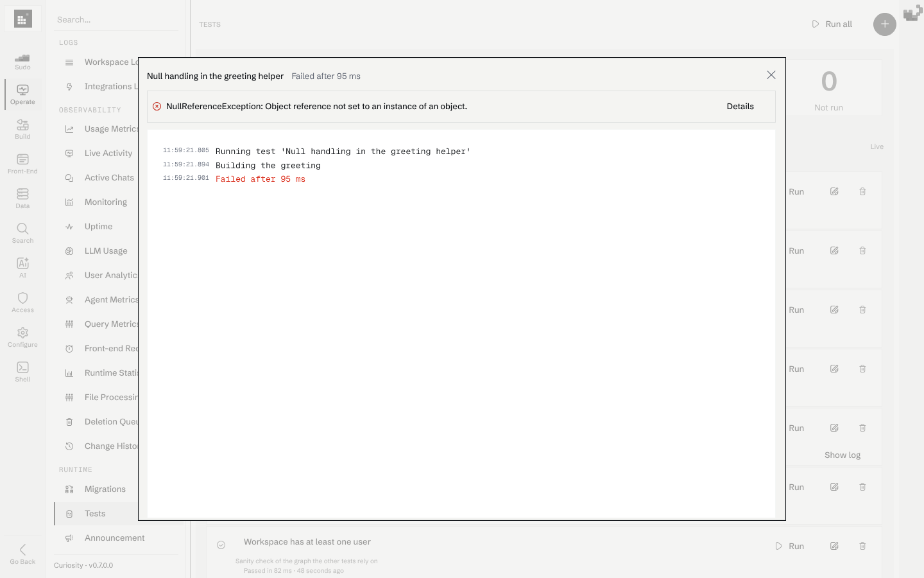Open Migrations under Runtime
Viewport: 924px width, 578px height.
pos(96,489)
